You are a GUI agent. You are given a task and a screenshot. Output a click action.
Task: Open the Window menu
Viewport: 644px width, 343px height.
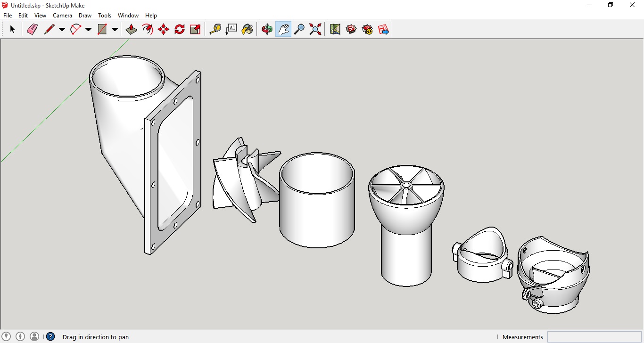[128, 16]
